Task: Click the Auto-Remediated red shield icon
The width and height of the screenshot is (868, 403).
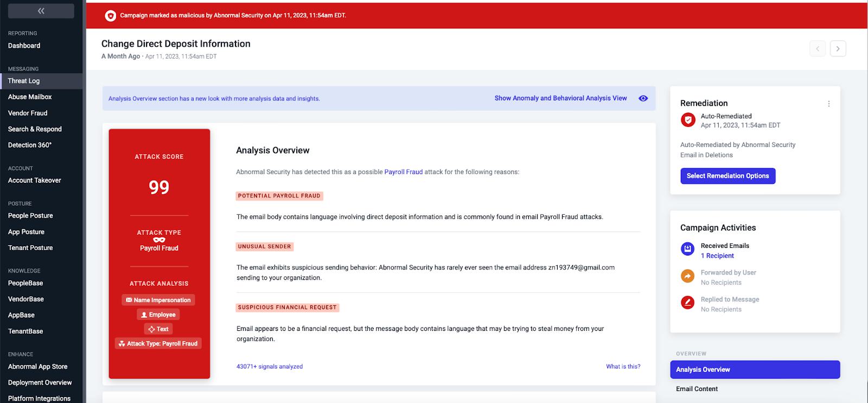Action: coord(688,120)
